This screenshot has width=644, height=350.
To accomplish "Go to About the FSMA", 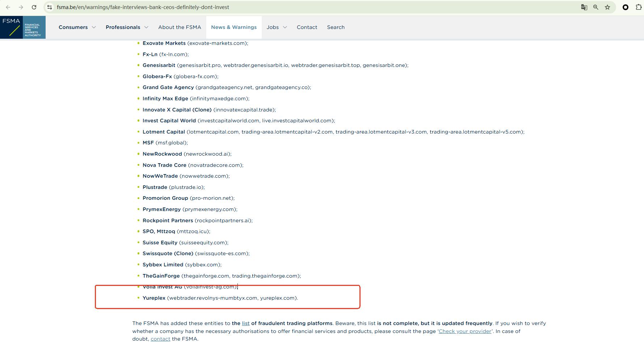I will (x=180, y=27).
